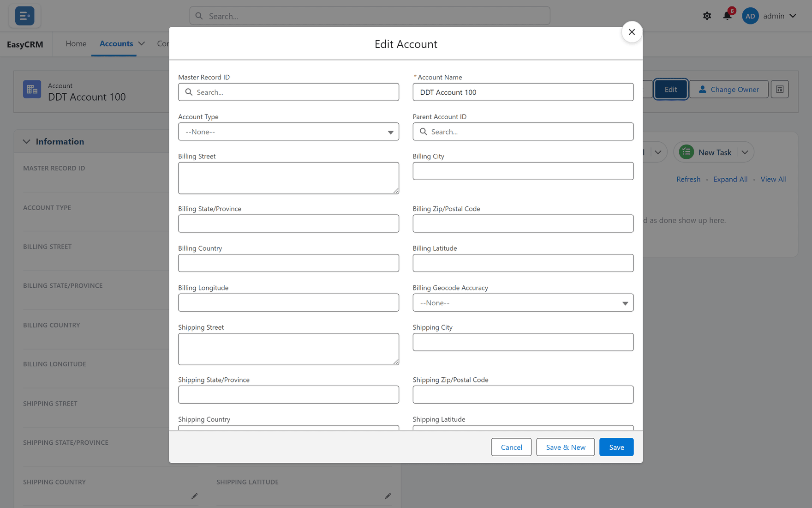The width and height of the screenshot is (812, 508).
Task: Click the Change Owner button
Action: coord(728,89)
